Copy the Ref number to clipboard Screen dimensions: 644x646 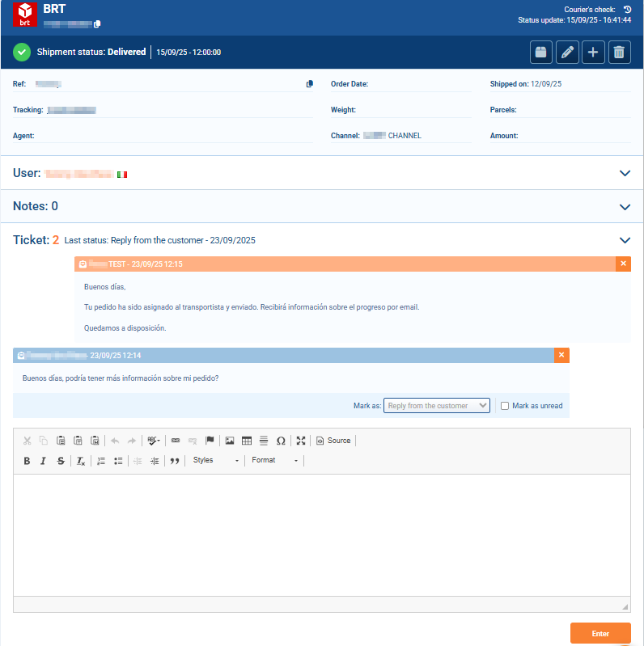310,84
